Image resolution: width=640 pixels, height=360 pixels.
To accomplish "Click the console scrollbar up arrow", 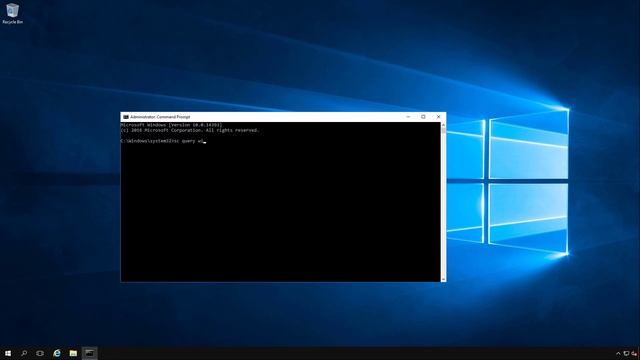I will coord(443,124).
